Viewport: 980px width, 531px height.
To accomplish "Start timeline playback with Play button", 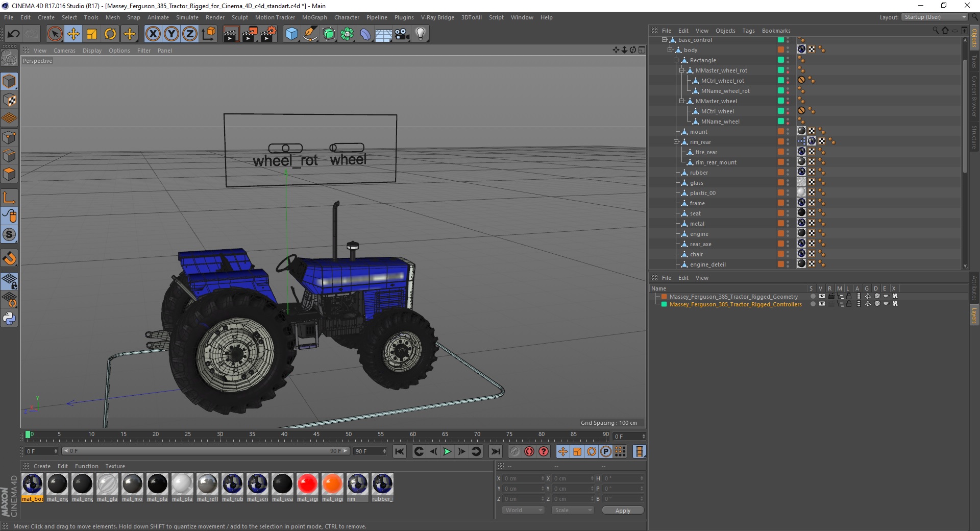I will [447, 451].
